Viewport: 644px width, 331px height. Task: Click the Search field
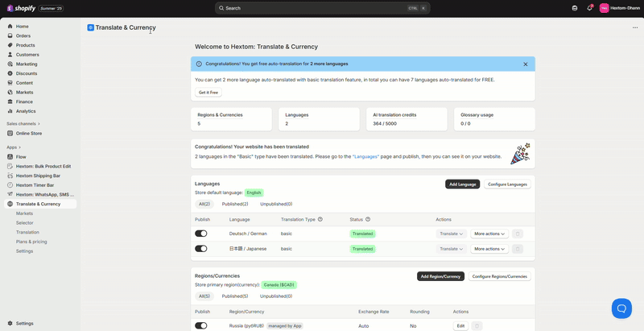(323, 8)
